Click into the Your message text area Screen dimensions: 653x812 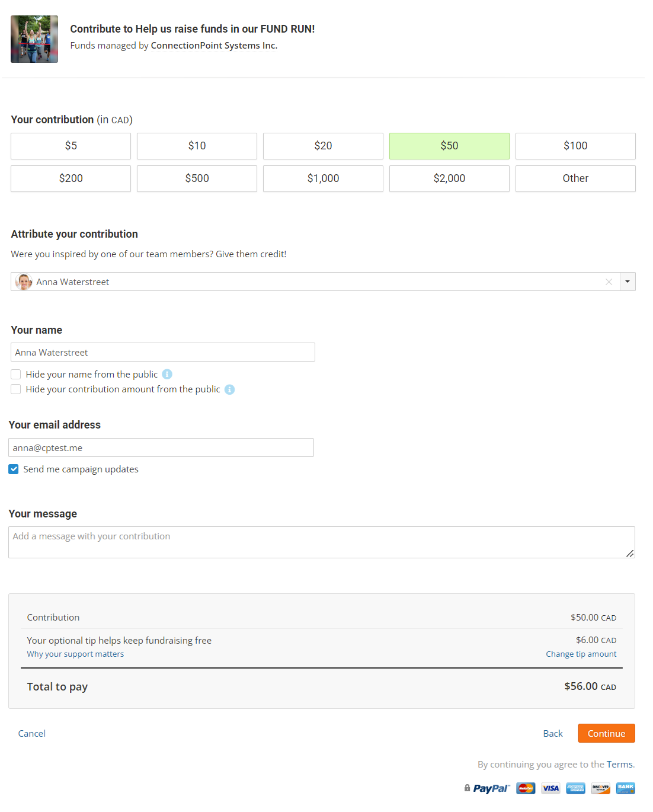click(x=321, y=542)
